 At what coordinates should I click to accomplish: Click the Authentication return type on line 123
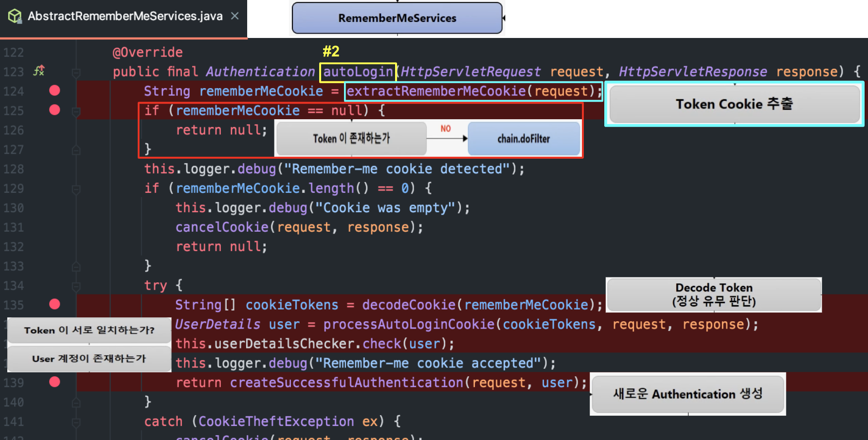(x=260, y=72)
